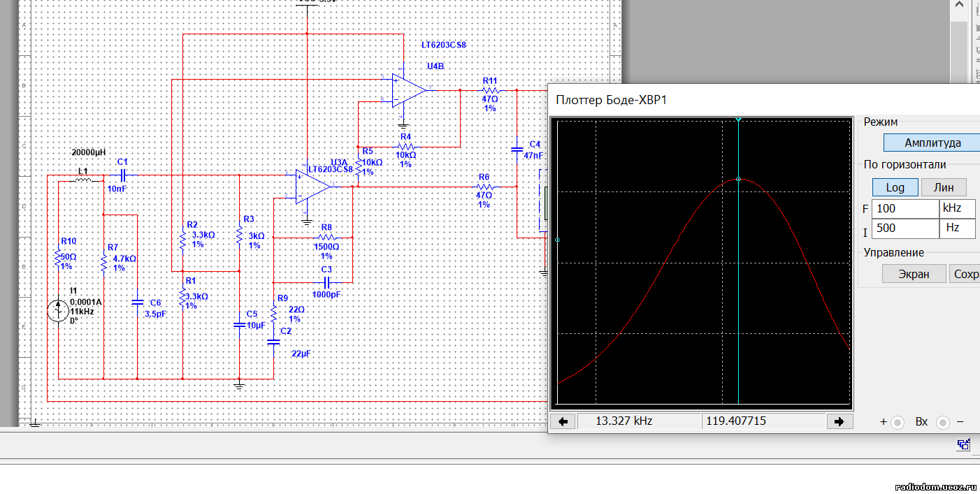Image resolution: width=980 pixels, height=494 pixels.
Task: Shift the Bode plotter cursor right
Action: pos(840,421)
